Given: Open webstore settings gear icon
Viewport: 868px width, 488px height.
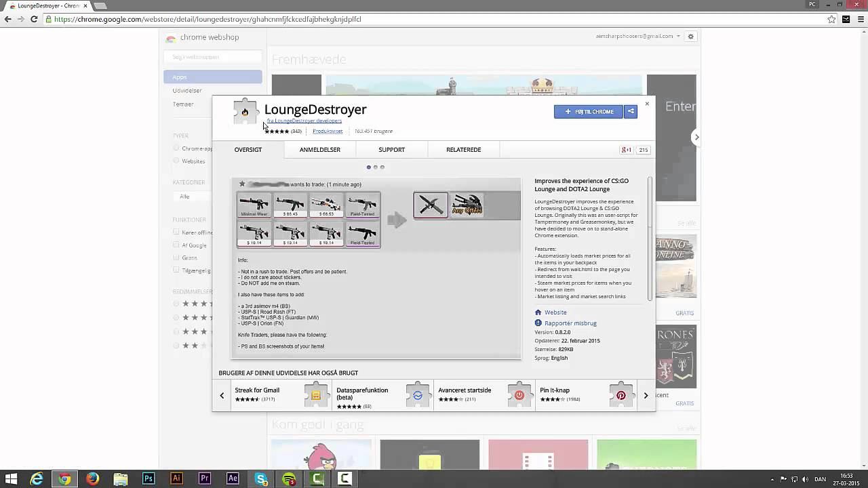Looking at the screenshot, I should pyautogui.click(x=690, y=37).
